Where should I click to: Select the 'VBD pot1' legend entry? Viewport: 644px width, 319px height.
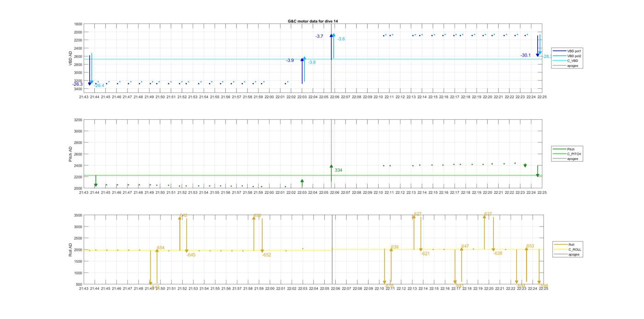point(575,51)
